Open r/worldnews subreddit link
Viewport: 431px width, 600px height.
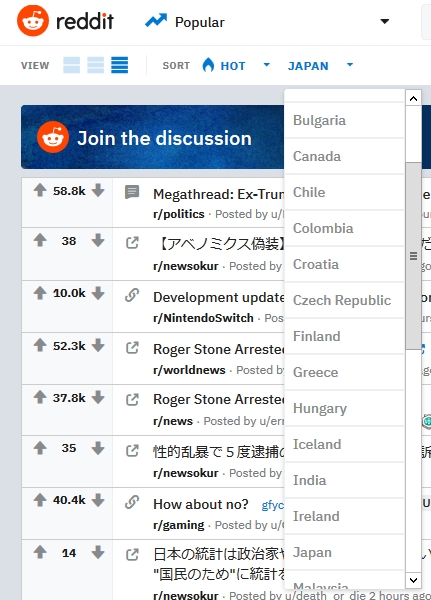pos(189,370)
